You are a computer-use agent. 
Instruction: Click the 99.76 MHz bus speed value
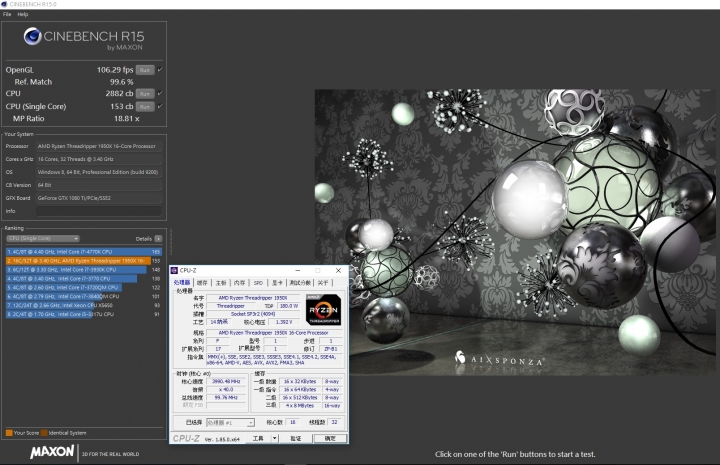pyautogui.click(x=226, y=398)
